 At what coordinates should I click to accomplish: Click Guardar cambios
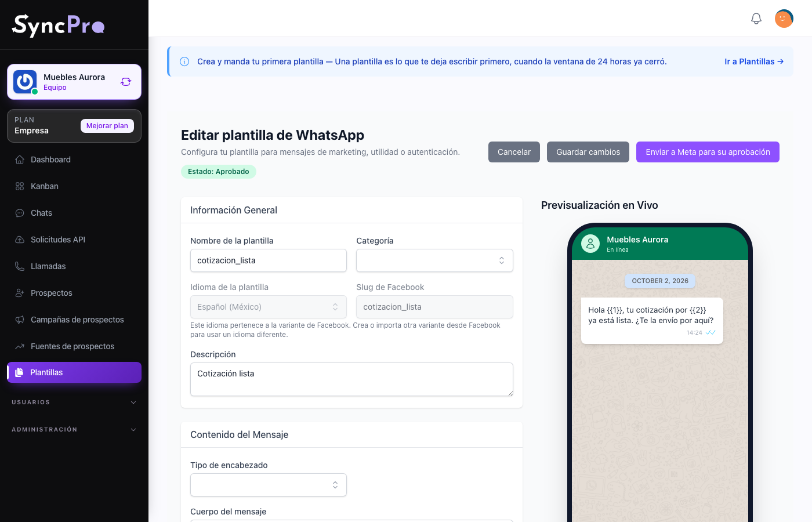coord(588,152)
